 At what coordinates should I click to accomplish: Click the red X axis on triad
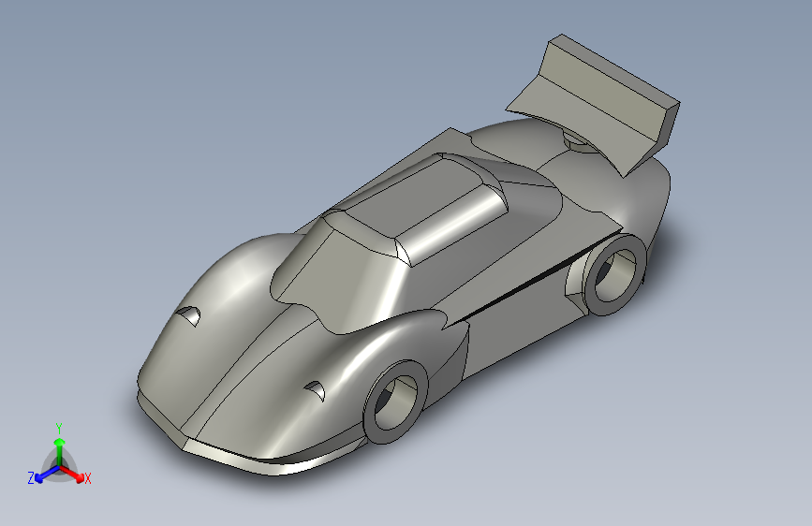74,474
